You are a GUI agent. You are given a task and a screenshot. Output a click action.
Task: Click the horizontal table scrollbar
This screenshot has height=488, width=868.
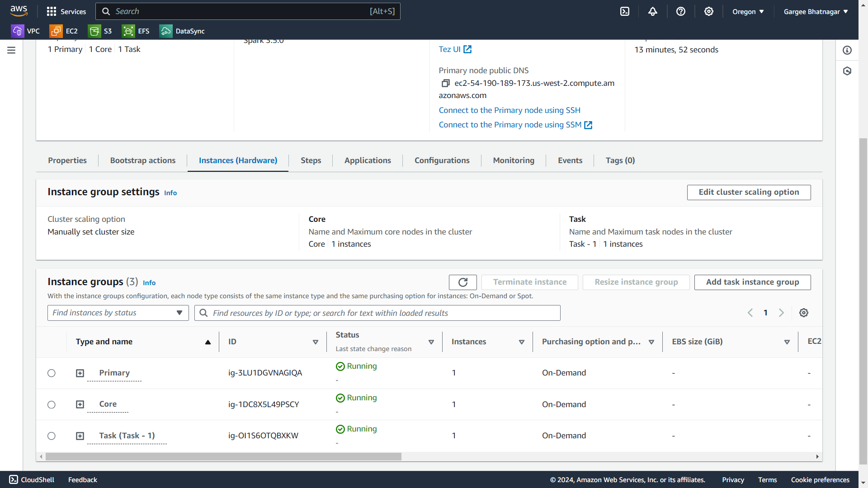point(223,457)
